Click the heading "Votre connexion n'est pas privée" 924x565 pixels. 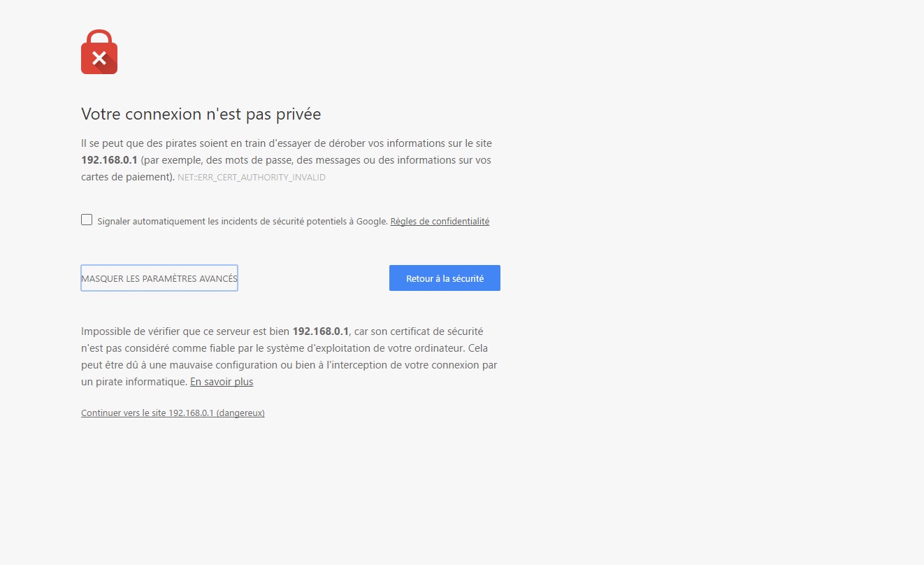pyautogui.click(x=201, y=114)
